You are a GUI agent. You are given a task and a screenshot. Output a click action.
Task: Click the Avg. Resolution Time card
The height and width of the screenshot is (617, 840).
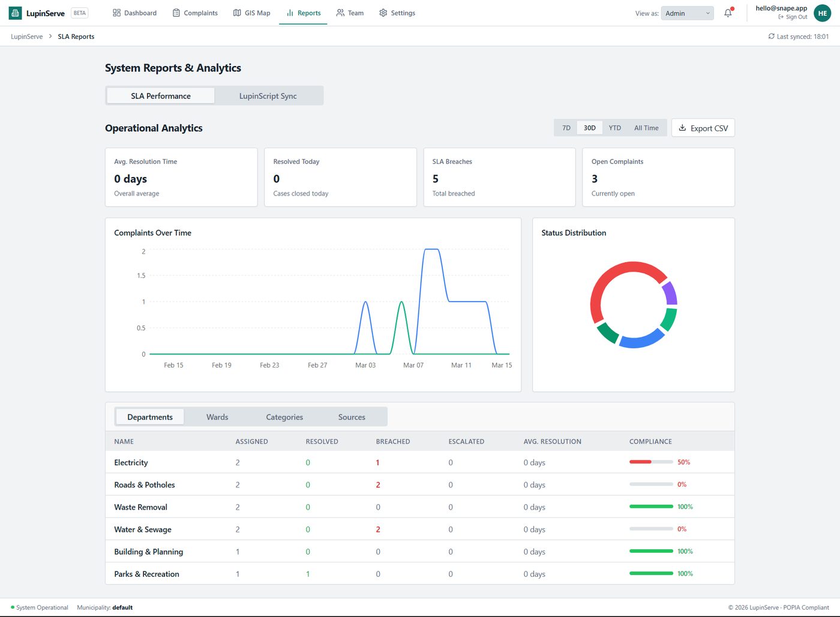click(181, 177)
